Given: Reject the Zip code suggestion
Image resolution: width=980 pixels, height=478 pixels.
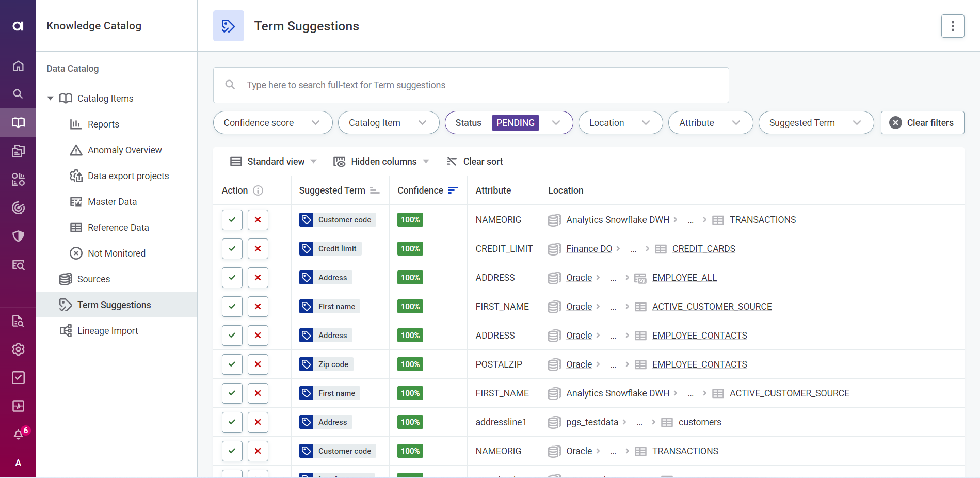Looking at the screenshot, I should pos(258,364).
